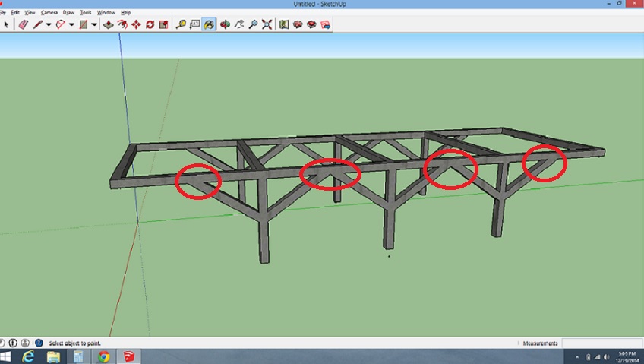Open Google Chrome from the taskbar
644x364 pixels.
coord(103,356)
